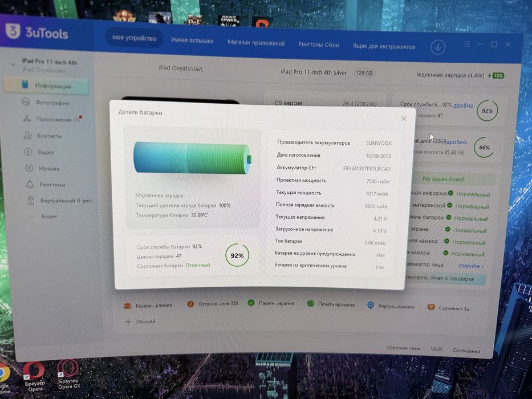Open the Ящик для инструментов tab
Screen dimensions: 532x399
(x=383, y=47)
